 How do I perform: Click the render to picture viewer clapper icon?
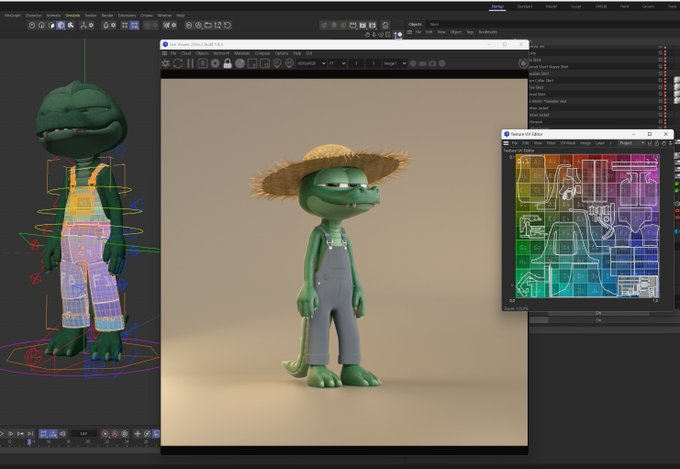point(363,25)
